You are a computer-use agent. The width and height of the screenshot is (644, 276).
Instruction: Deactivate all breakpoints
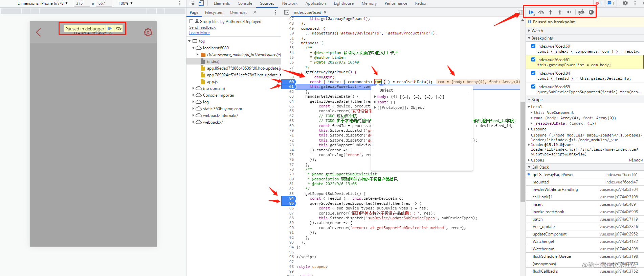click(581, 12)
